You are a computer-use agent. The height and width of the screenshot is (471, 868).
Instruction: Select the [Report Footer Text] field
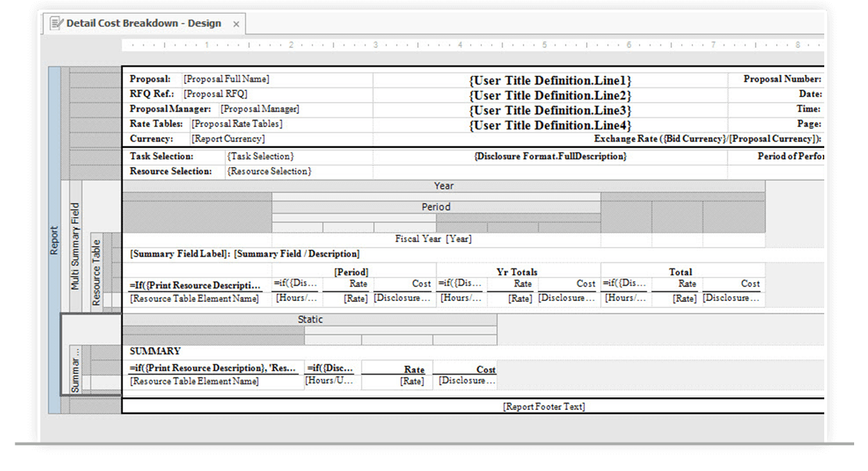coord(544,407)
